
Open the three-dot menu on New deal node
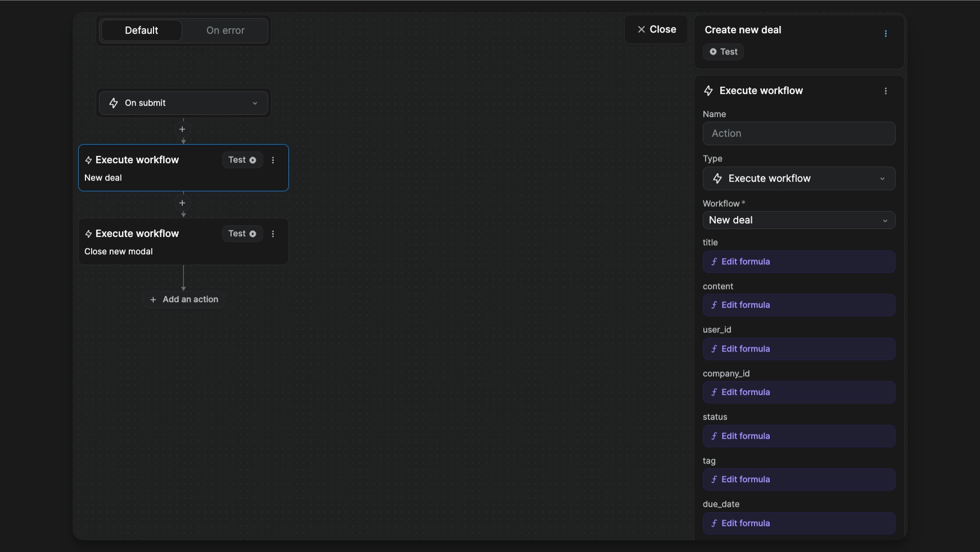point(273,160)
